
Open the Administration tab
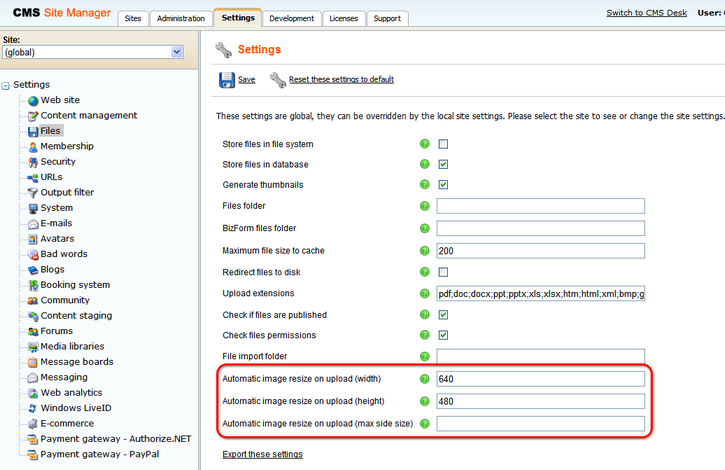point(181,18)
